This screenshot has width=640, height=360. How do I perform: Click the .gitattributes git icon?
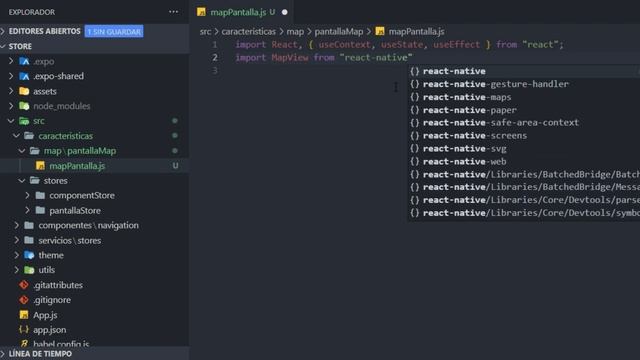(x=24, y=285)
